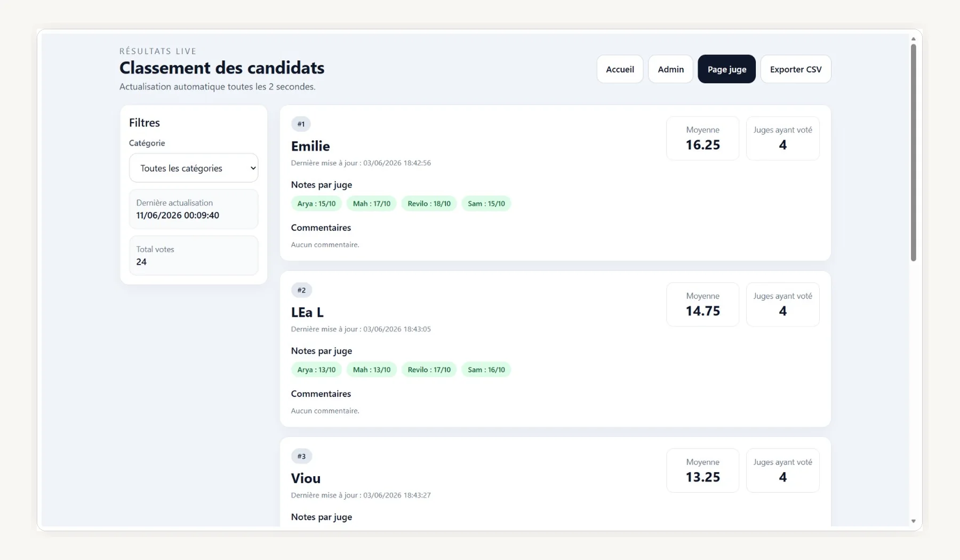The image size is (960, 560).
Task: Click LEa L's Notes par juge heading
Action: [x=322, y=351]
